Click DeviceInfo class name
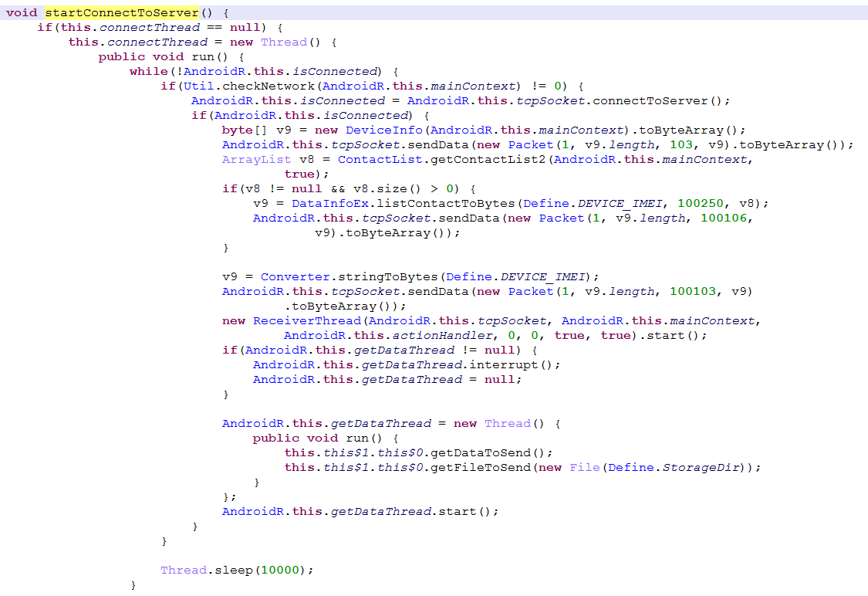 coord(383,130)
